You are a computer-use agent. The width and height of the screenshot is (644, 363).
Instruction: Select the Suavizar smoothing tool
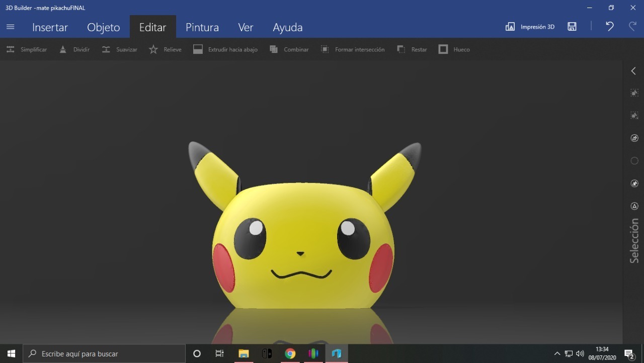pyautogui.click(x=119, y=49)
